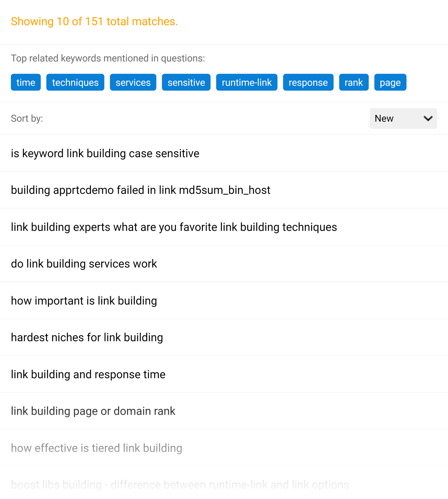Click the 'sensitive' keyword tag
448x499 pixels.
(x=186, y=82)
